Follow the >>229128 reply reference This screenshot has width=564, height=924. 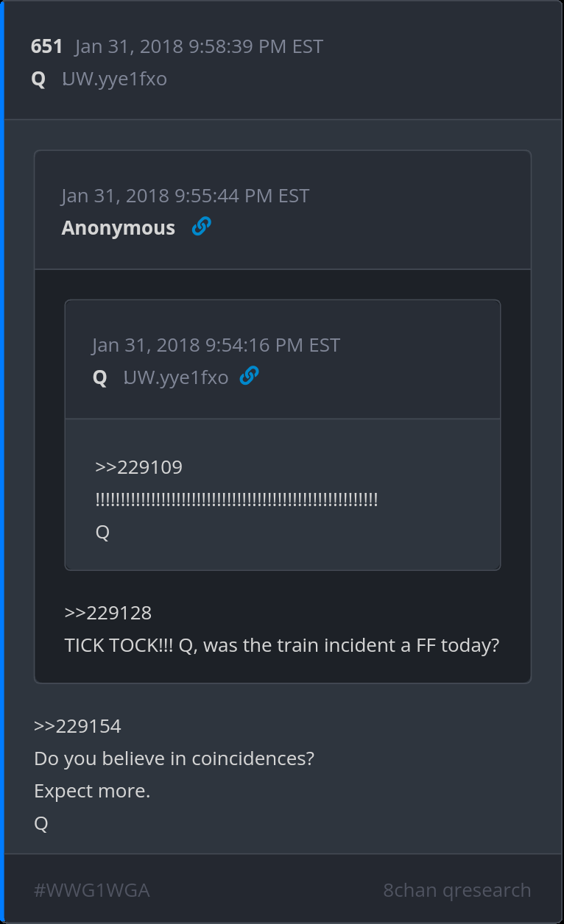click(x=107, y=613)
